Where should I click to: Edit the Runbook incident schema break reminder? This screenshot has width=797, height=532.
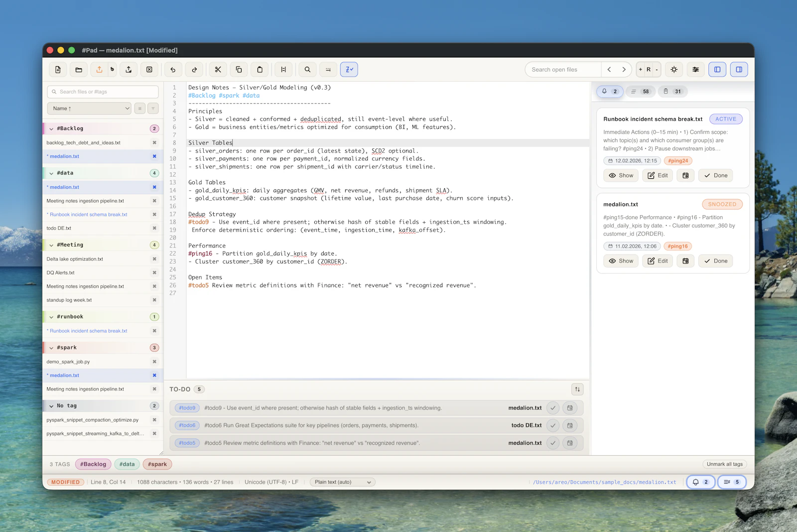click(x=658, y=175)
